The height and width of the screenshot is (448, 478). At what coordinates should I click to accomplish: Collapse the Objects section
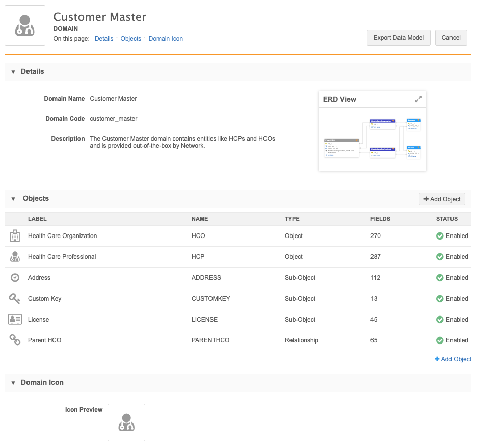[x=13, y=199]
